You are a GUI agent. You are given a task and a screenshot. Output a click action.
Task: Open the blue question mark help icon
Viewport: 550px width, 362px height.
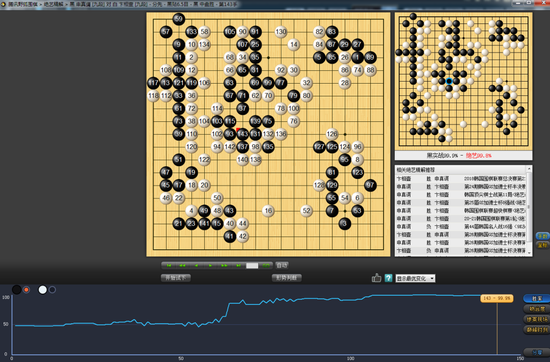pyautogui.click(x=388, y=278)
